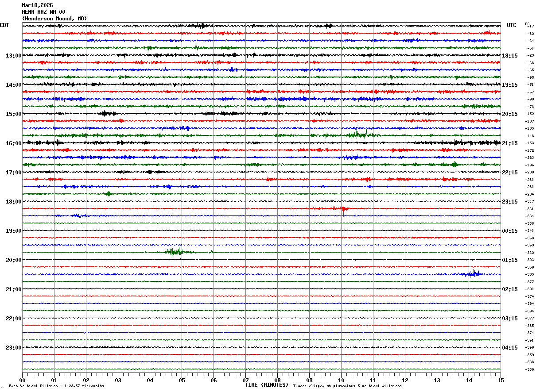
Task: Click the Each Vertical Division = 1428.57 microvolts note
Action: (57, 386)
